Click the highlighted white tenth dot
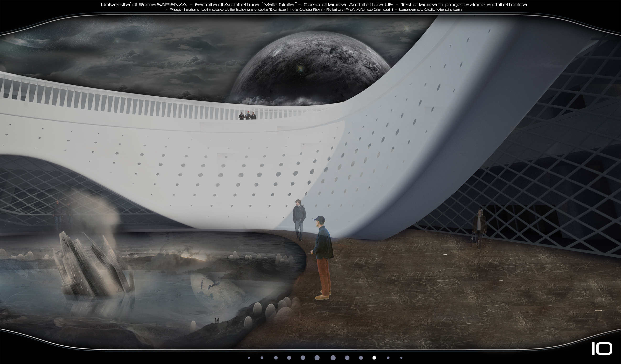The height and width of the screenshot is (364, 621). click(374, 358)
